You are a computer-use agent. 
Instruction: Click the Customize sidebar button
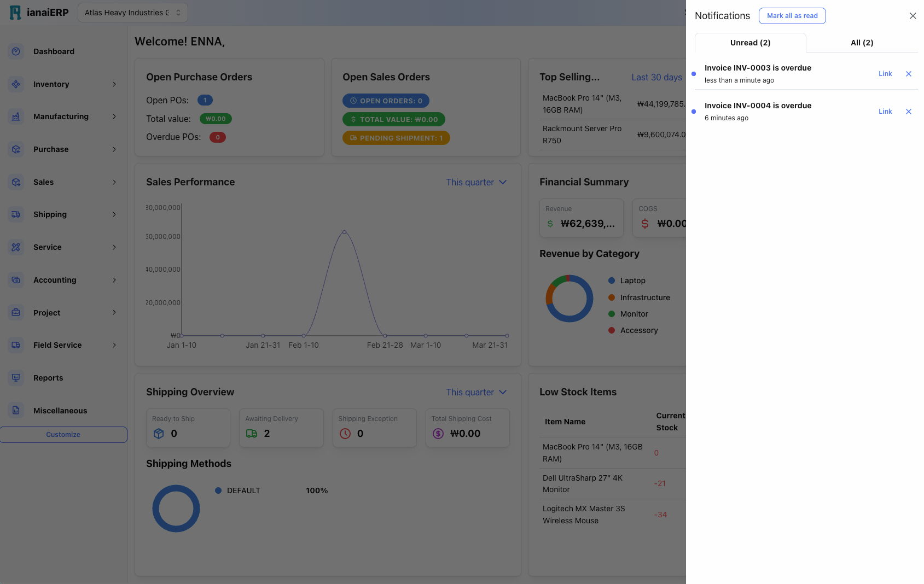click(63, 435)
